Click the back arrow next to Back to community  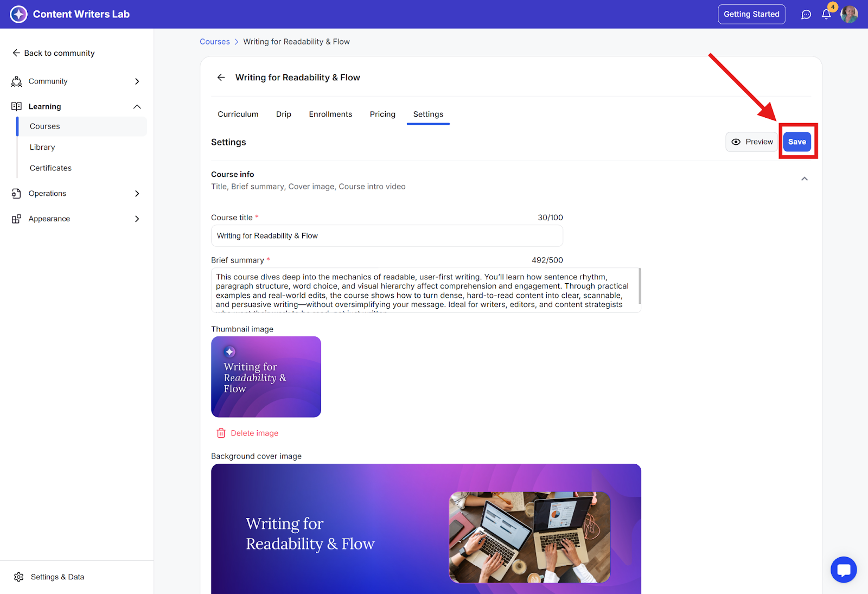16,53
